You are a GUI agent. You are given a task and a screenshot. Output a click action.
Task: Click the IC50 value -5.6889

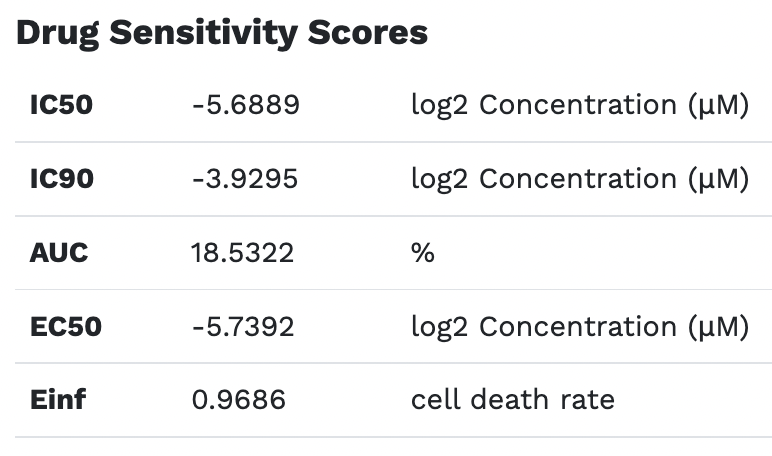tap(245, 105)
